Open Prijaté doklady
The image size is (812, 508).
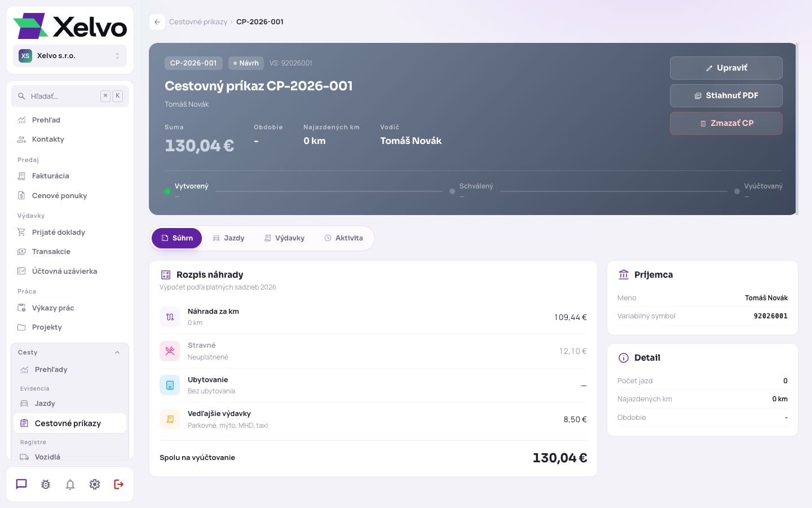[x=70, y=233]
